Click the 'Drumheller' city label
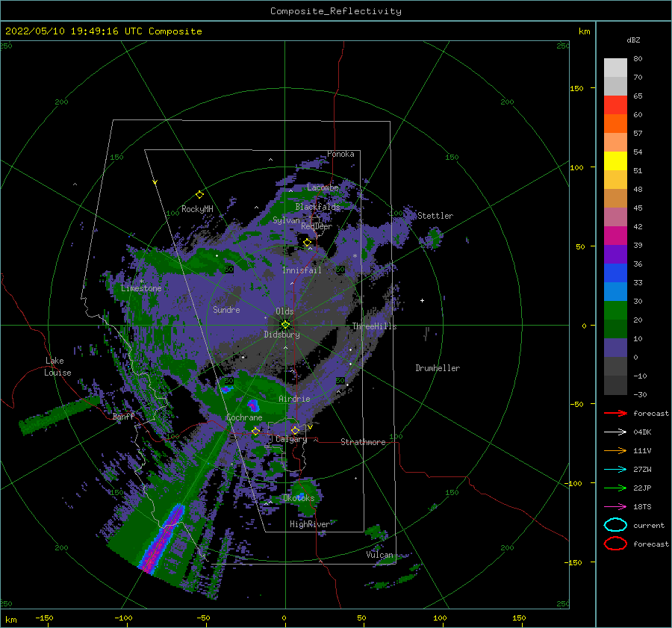The height and width of the screenshot is (628, 672). click(x=438, y=368)
